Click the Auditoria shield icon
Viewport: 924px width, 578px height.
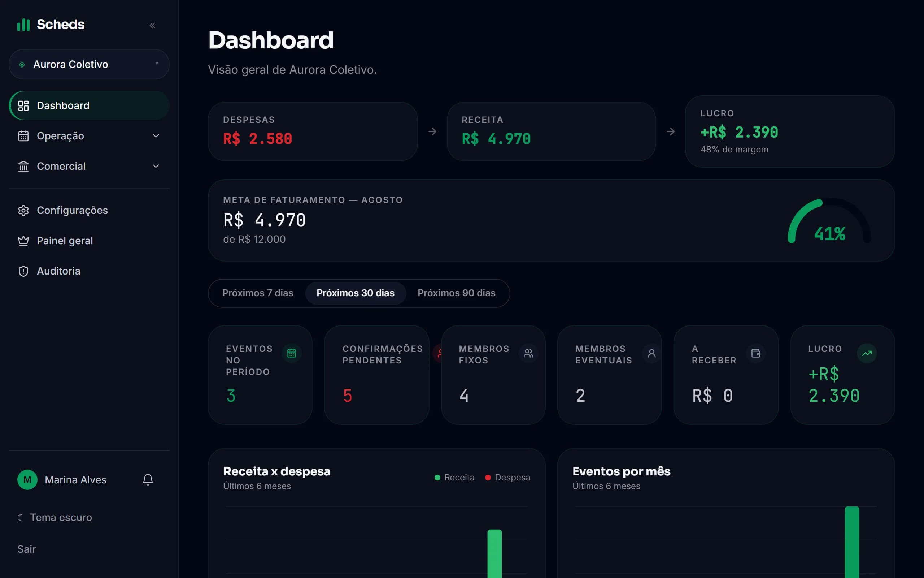(23, 271)
